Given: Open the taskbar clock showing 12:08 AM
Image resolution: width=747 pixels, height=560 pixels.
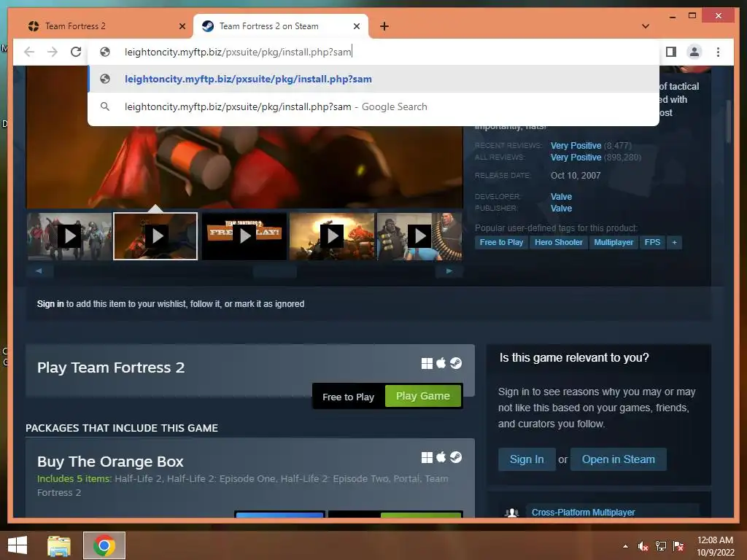Looking at the screenshot, I should coord(715,546).
